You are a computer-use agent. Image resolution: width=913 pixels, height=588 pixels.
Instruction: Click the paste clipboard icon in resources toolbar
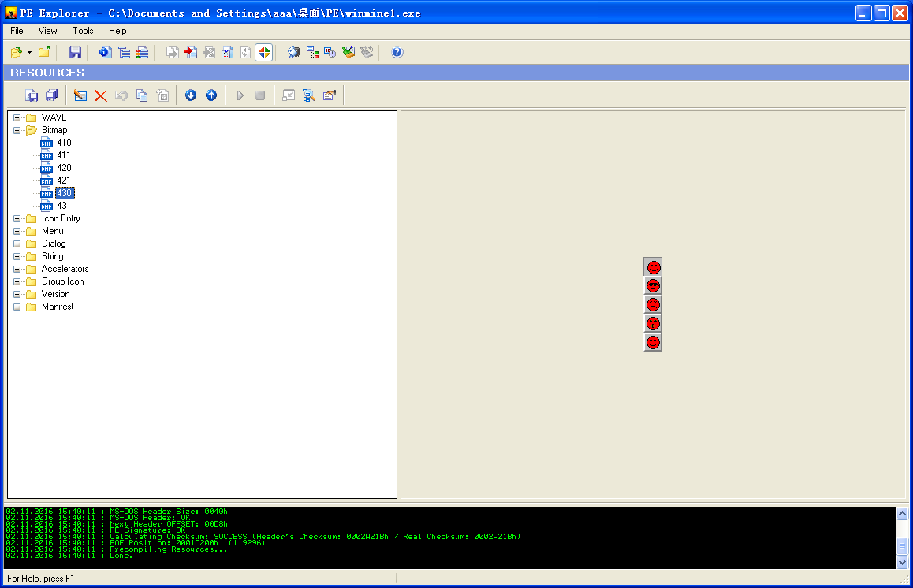pos(162,95)
